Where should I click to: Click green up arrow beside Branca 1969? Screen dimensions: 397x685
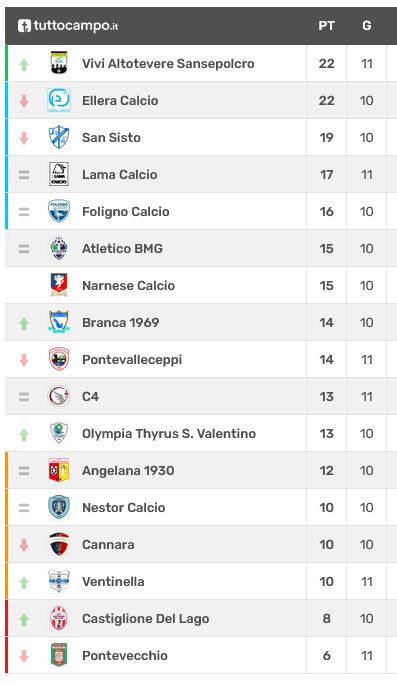coord(24,323)
